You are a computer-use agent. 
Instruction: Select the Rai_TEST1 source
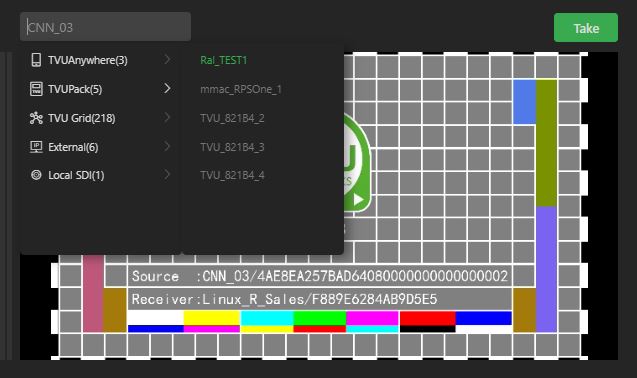(x=223, y=60)
